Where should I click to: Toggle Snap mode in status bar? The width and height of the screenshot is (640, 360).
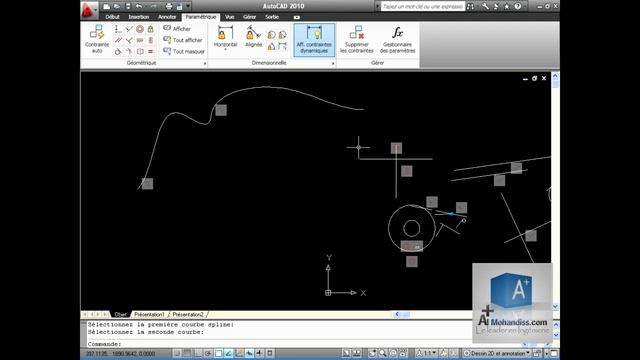point(177,353)
